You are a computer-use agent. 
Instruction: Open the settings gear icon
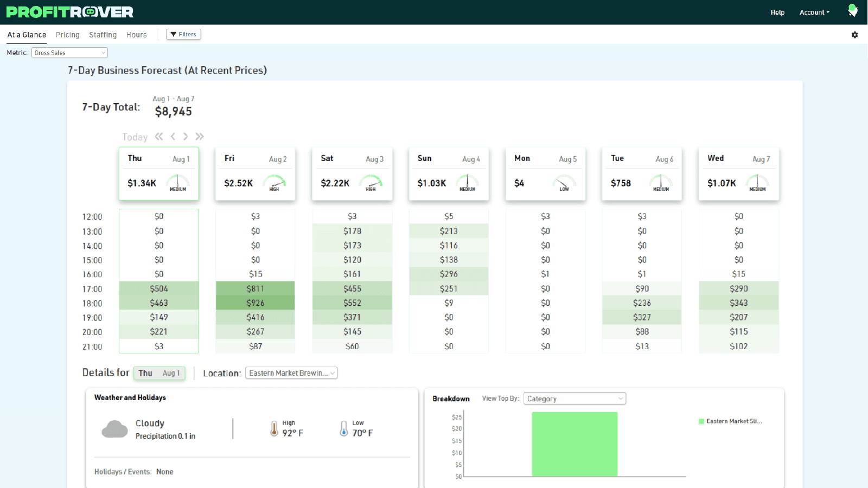click(854, 35)
